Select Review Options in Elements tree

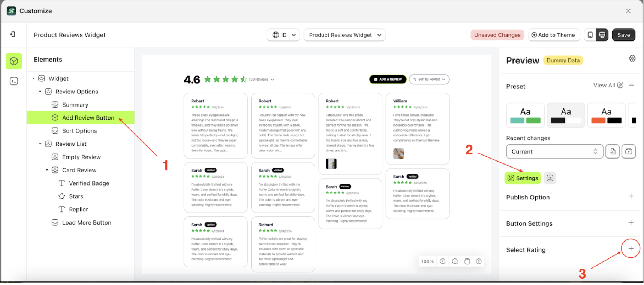pyautogui.click(x=76, y=91)
